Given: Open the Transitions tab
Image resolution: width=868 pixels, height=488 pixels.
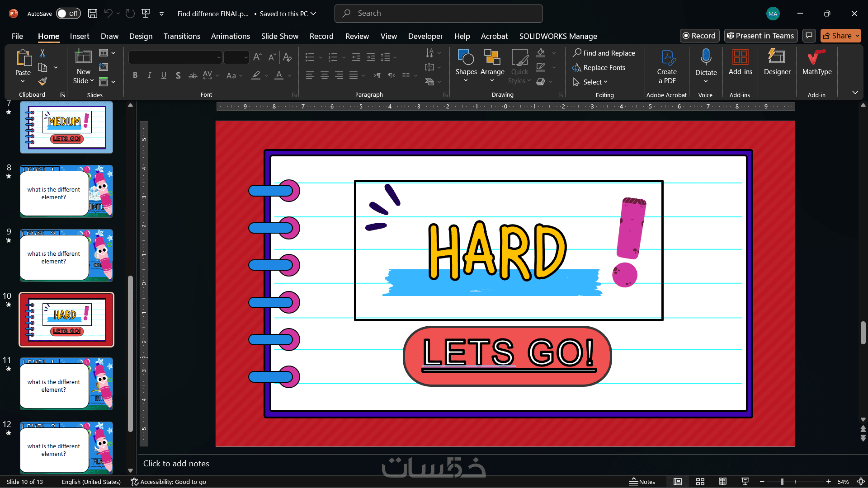Looking at the screenshot, I should [182, 36].
